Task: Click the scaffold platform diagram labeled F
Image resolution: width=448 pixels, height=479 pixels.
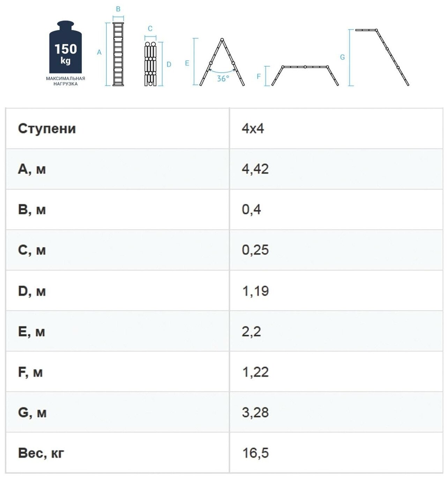Action: tap(305, 75)
